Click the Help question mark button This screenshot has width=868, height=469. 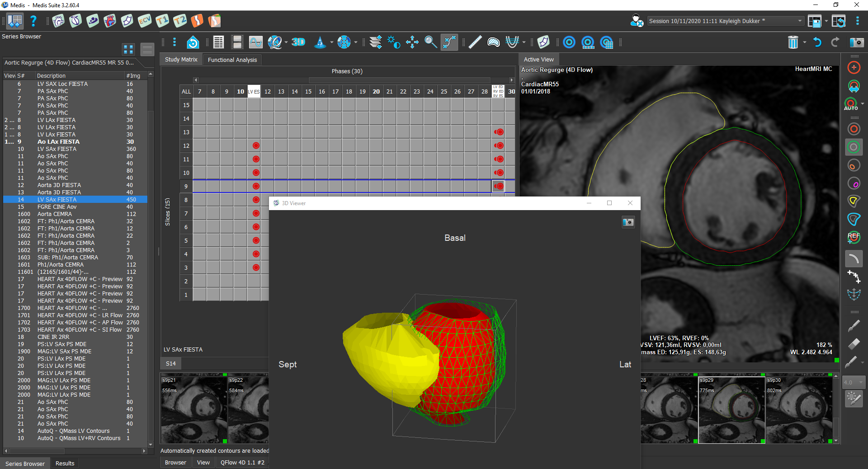tap(33, 21)
